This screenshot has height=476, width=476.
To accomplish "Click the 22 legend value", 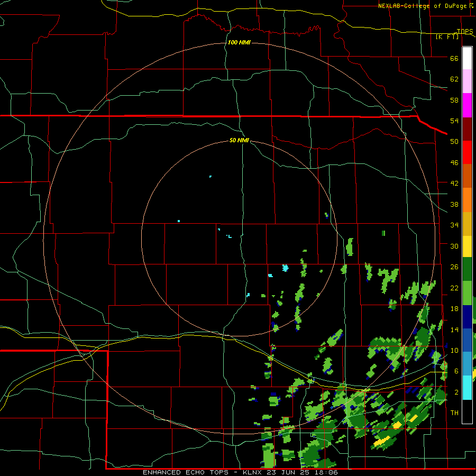I will (x=454, y=288).
